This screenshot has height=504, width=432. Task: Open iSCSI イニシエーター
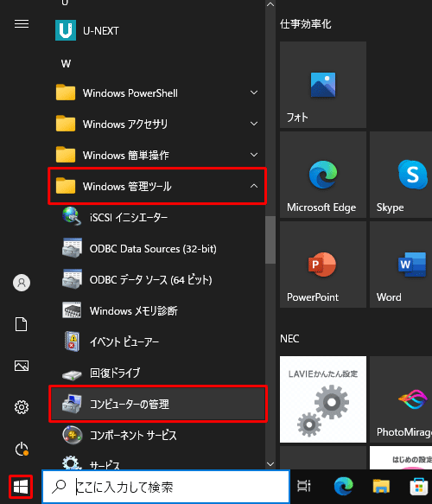[x=157, y=217]
